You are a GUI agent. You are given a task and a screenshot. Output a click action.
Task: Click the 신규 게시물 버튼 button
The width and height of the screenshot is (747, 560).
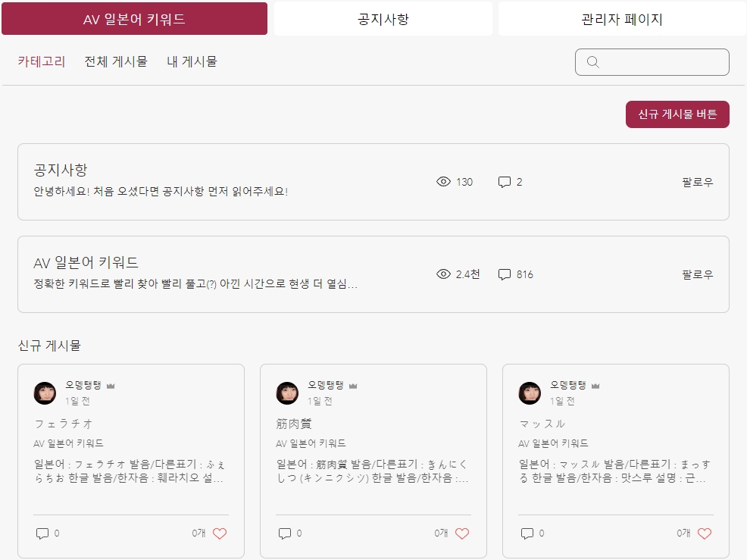click(677, 114)
